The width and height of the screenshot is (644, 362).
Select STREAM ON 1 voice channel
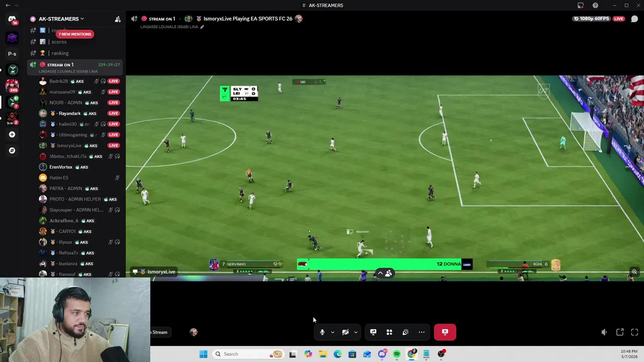coord(75,67)
